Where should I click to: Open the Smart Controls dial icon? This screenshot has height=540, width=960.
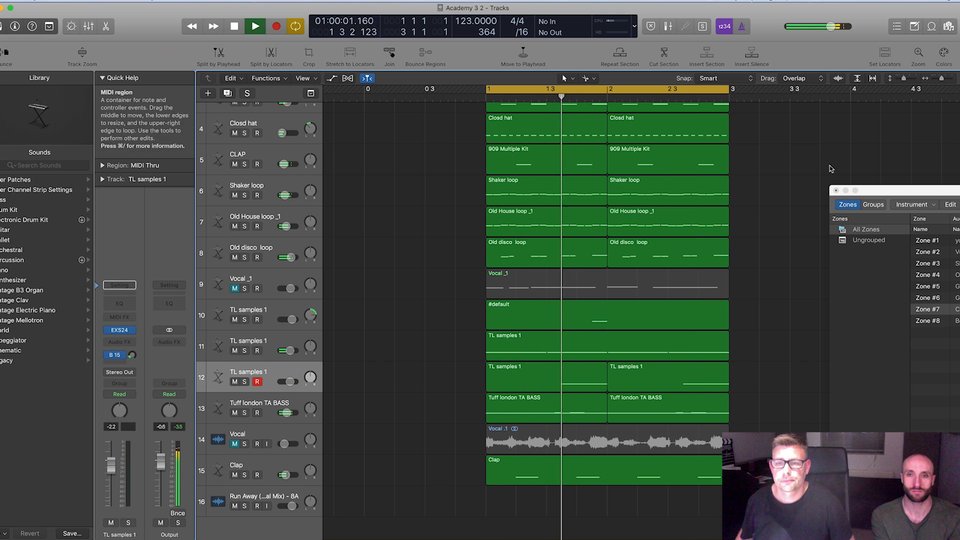point(71,26)
